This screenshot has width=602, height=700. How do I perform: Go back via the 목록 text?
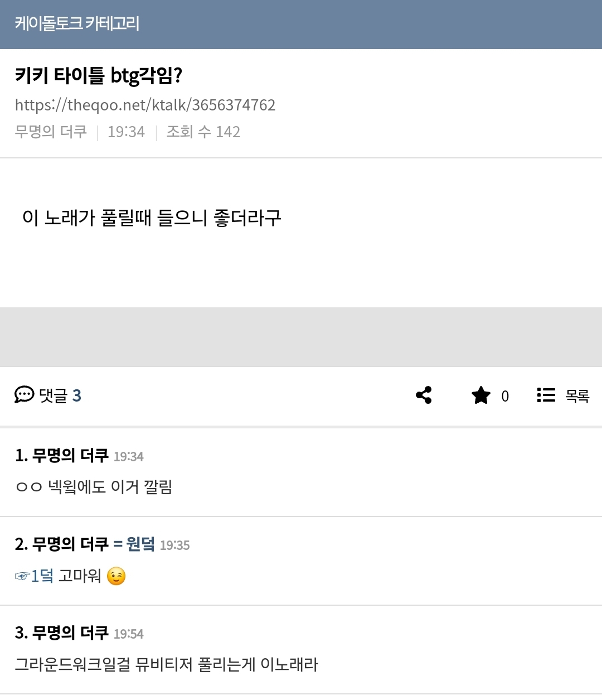click(x=577, y=395)
